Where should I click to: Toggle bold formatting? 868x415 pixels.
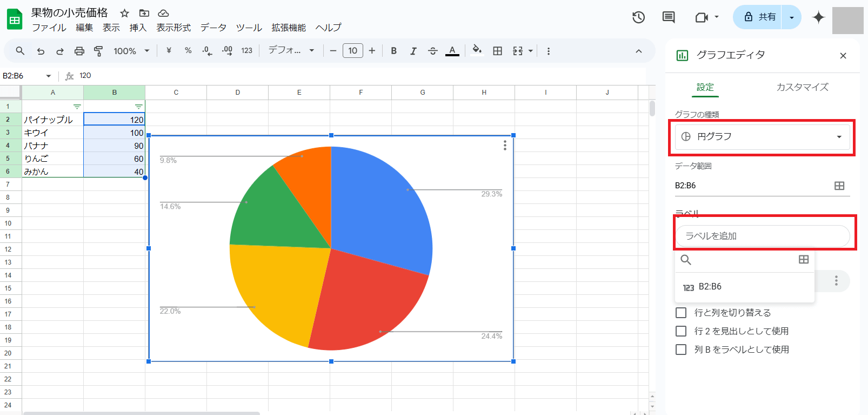coord(394,51)
